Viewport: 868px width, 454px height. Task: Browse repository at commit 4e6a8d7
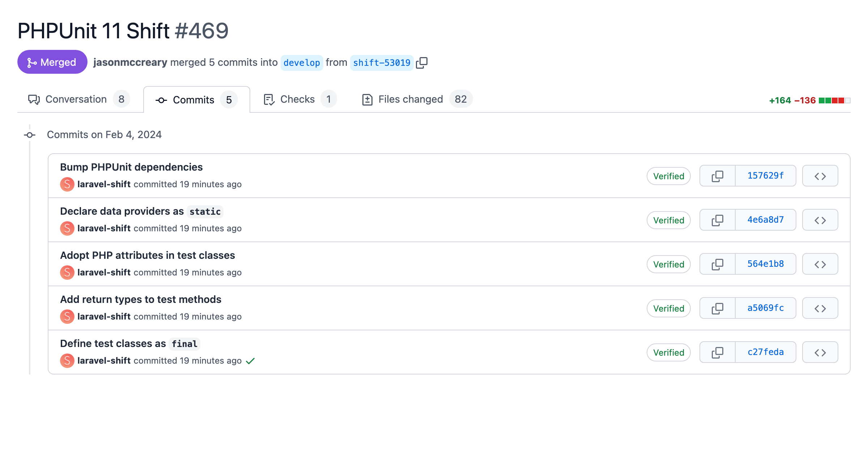point(820,220)
